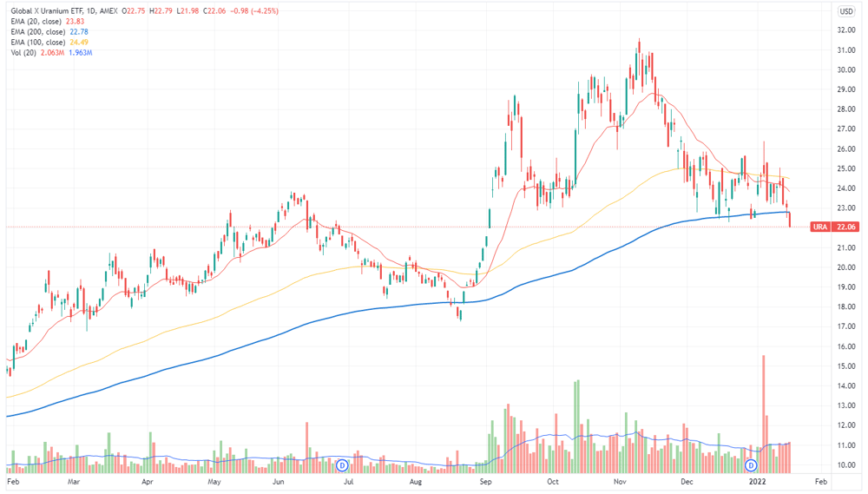
Task: Click the Jun label on time axis
Action: click(279, 482)
